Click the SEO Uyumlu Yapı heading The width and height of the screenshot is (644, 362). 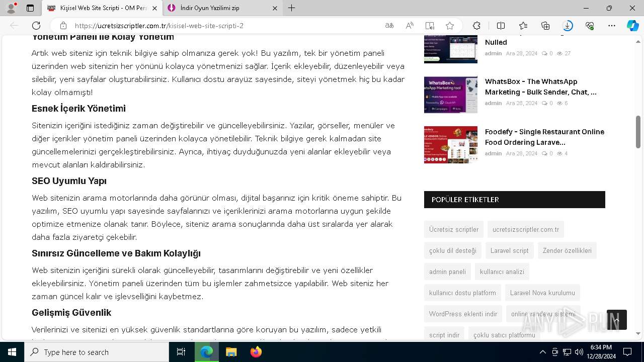coord(69,181)
